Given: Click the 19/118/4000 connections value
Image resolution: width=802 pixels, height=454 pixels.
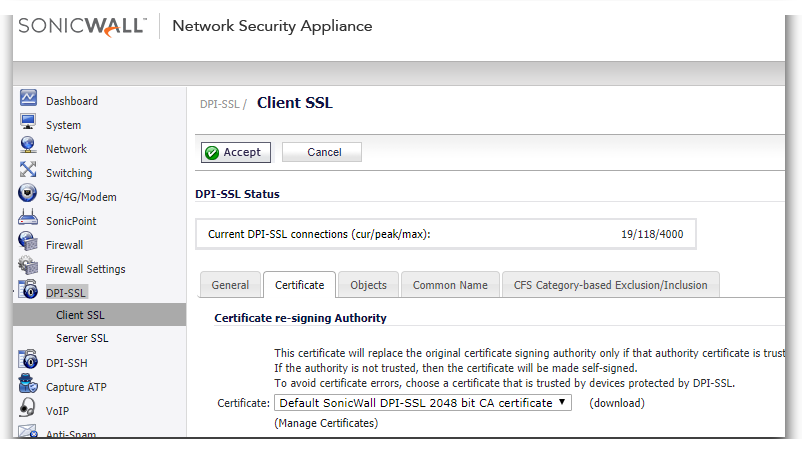Looking at the screenshot, I should tap(652, 234).
